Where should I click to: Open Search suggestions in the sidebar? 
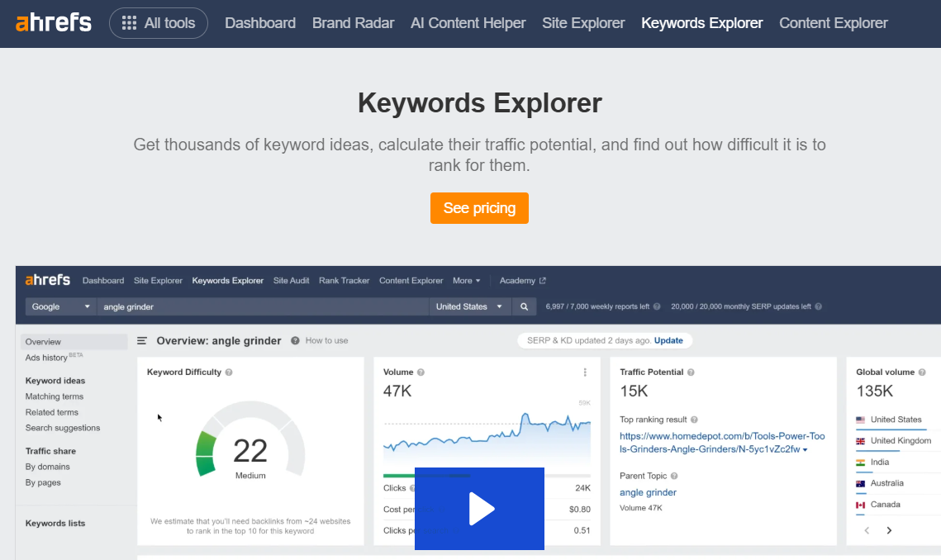point(63,428)
